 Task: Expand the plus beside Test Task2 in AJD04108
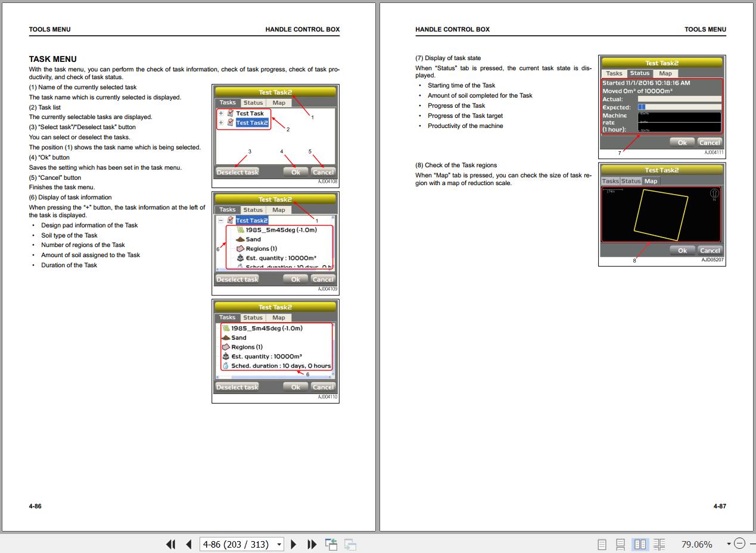click(222, 123)
